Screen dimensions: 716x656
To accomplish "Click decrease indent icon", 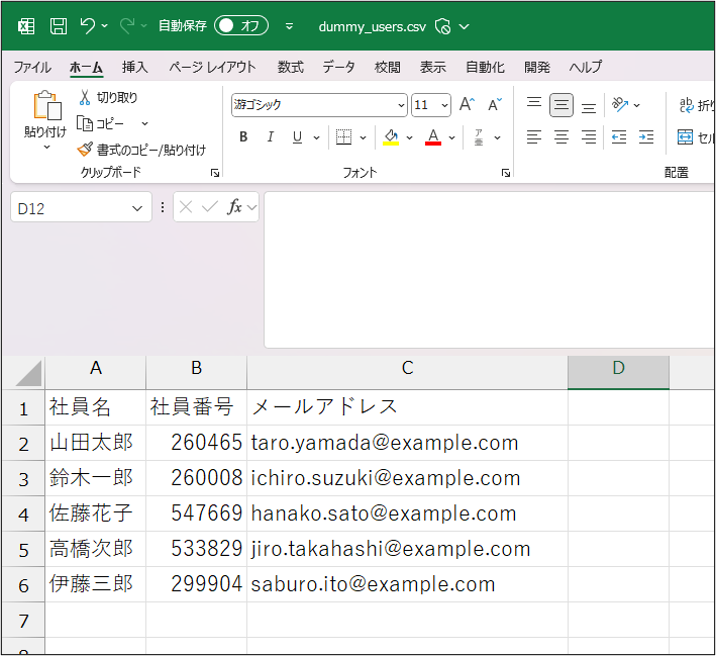I will pos(619,137).
